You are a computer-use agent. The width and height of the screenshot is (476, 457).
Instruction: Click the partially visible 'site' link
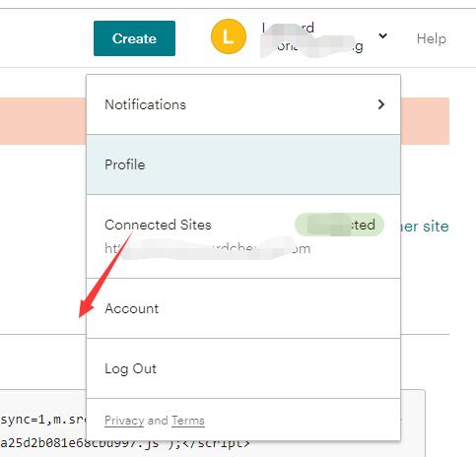[x=425, y=227]
